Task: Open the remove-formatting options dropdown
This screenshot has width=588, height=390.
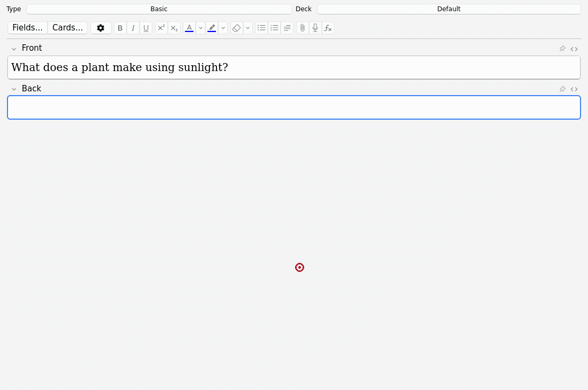Action: click(248, 28)
